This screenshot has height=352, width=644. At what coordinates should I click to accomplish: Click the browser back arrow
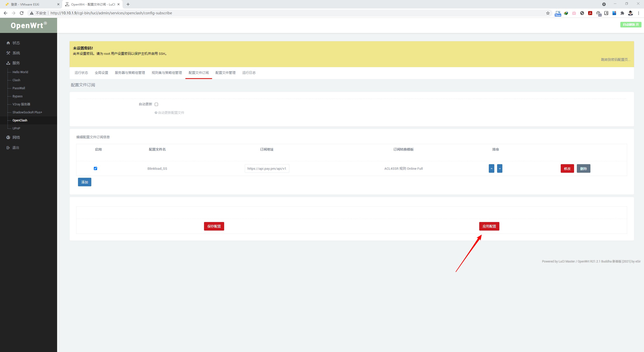(6, 13)
